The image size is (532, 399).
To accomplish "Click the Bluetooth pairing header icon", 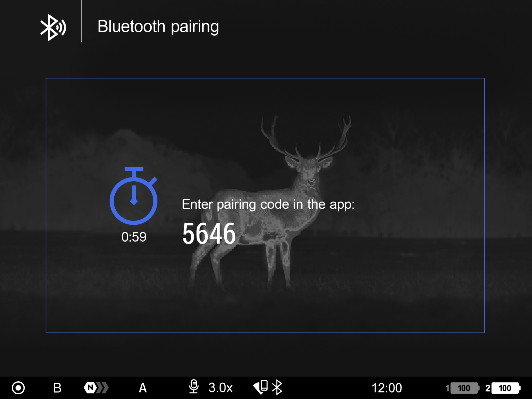I will [53, 27].
